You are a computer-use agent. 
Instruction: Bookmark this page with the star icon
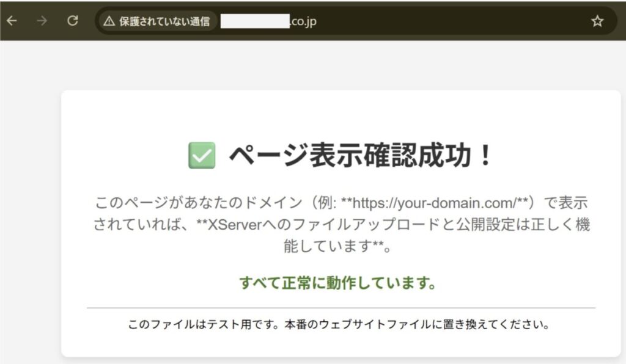click(x=597, y=21)
